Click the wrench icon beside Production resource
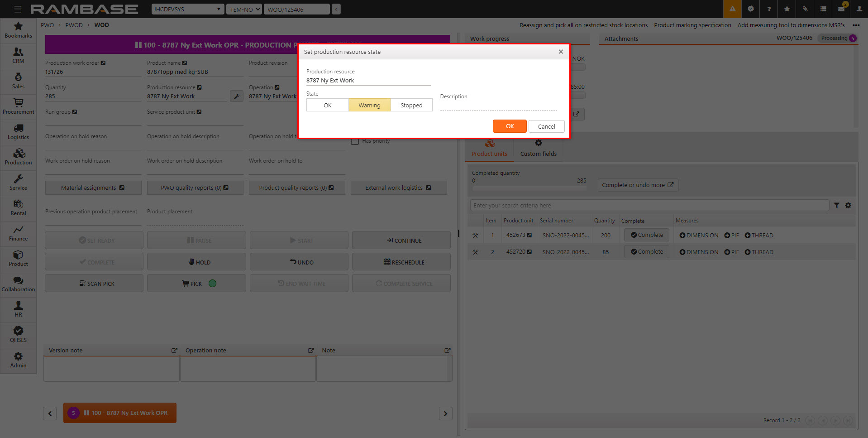The width and height of the screenshot is (868, 438). point(236,96)
